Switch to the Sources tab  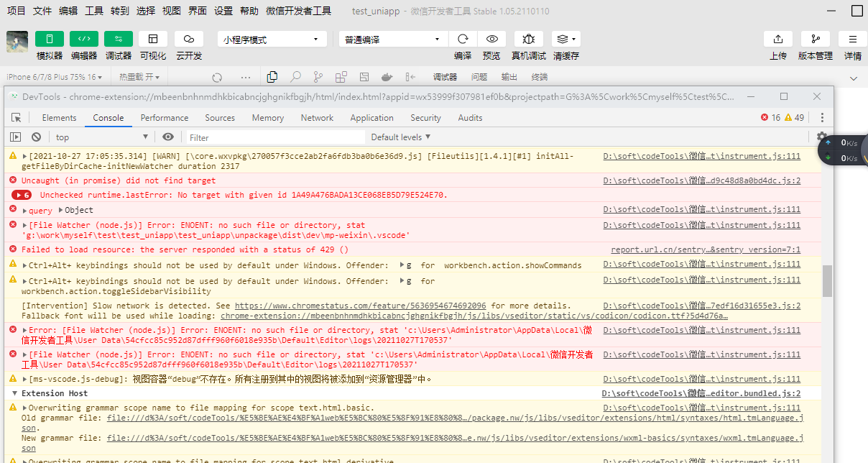[220, 118]
